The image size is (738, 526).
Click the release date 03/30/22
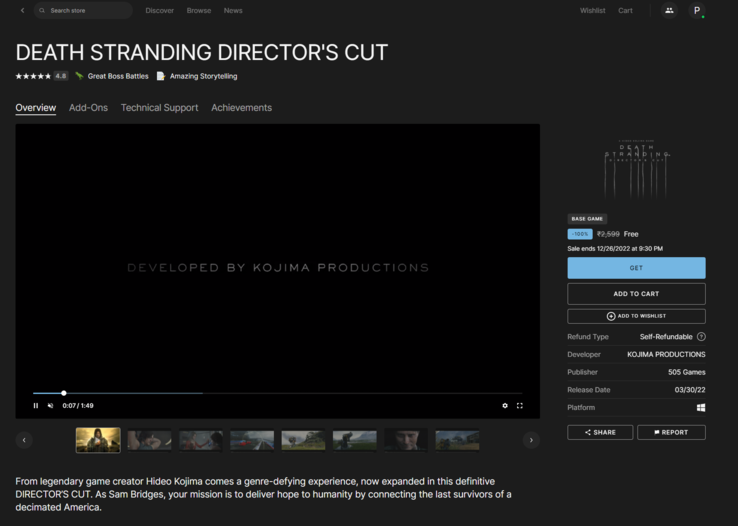[x=690, y=390]
